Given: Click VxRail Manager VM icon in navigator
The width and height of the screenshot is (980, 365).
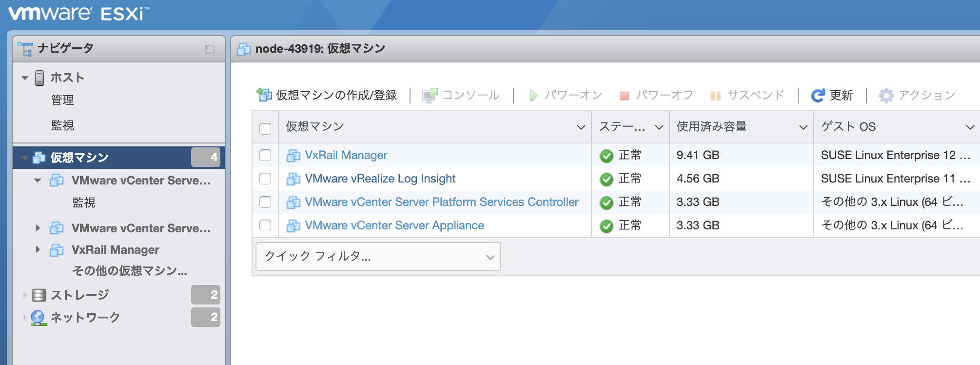Looking at the screenshot, I should tap(57, 250).
